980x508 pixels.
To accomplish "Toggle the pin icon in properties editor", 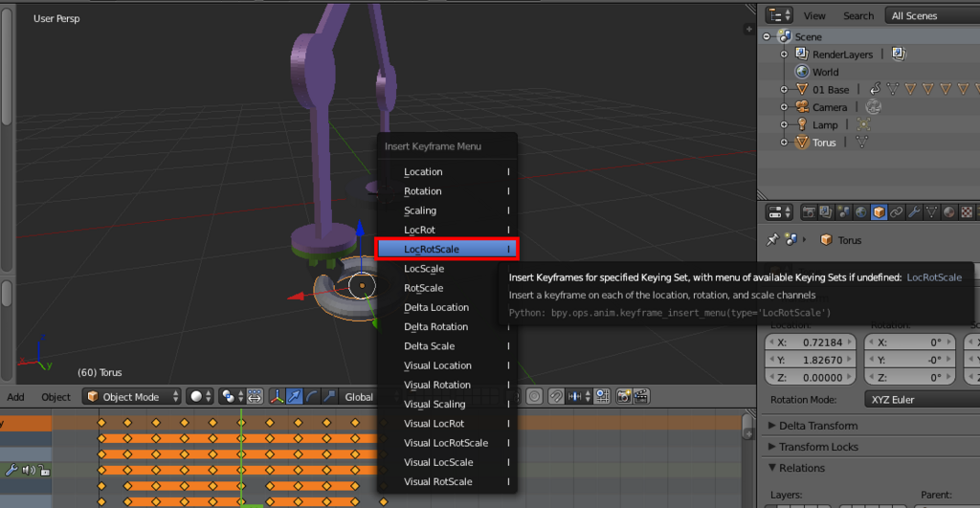I will (x=772, y=240).
